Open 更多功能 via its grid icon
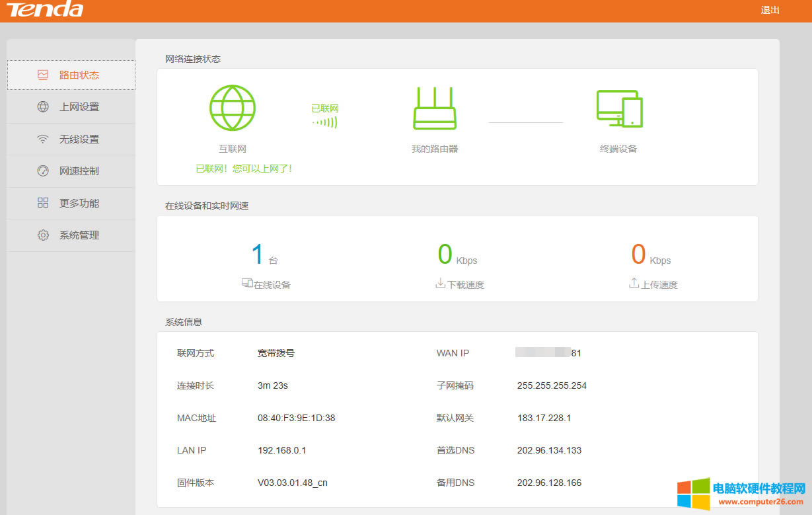This screenshot has width=812, height=515. coord(42,202)
